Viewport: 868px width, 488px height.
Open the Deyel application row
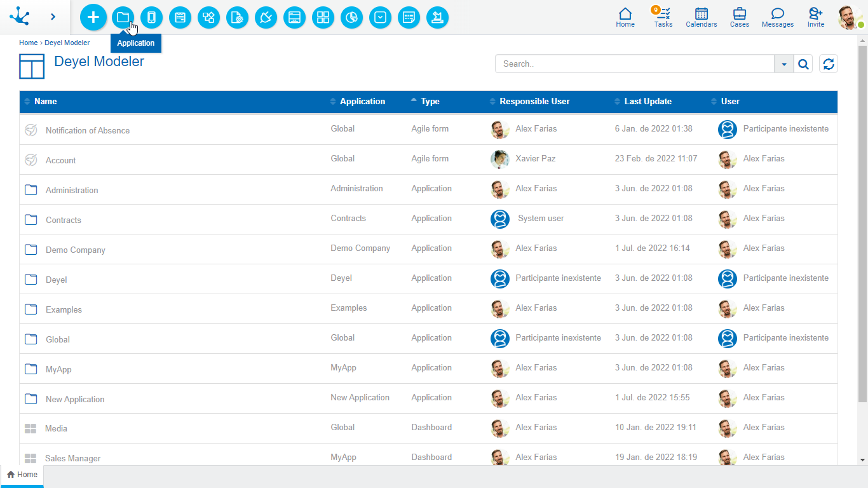[428, 279]
